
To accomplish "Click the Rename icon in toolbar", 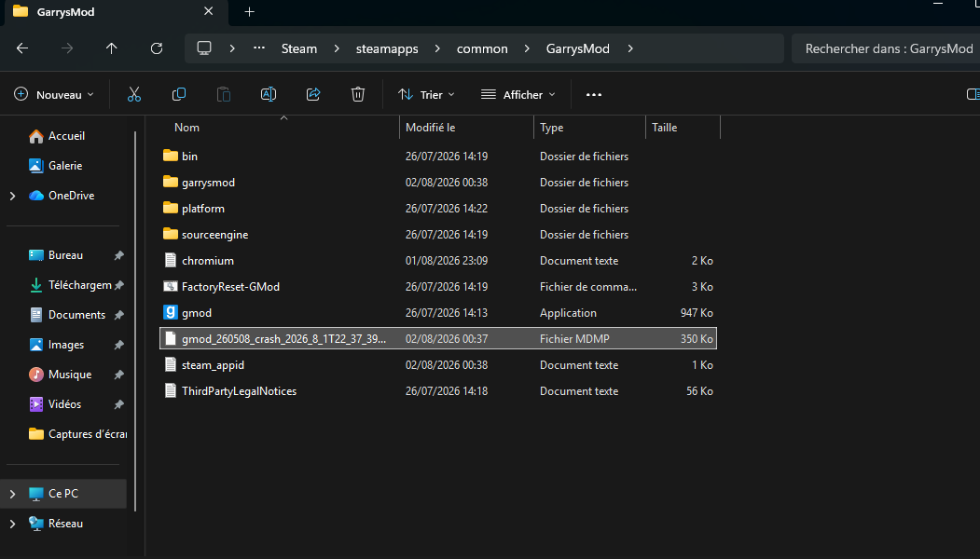I will pos(269,94).
